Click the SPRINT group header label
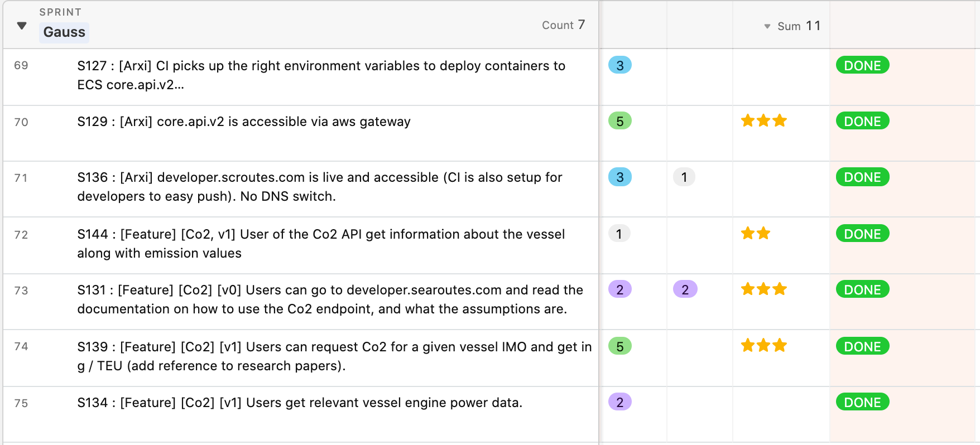This screenshot has width=980, height=445. coord(60,12)
